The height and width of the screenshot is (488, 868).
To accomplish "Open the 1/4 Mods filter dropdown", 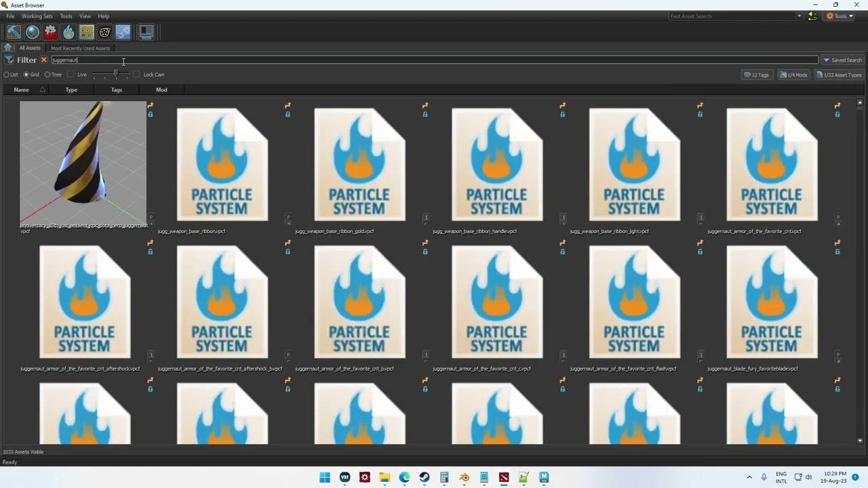I will click(x=793, y=75).
